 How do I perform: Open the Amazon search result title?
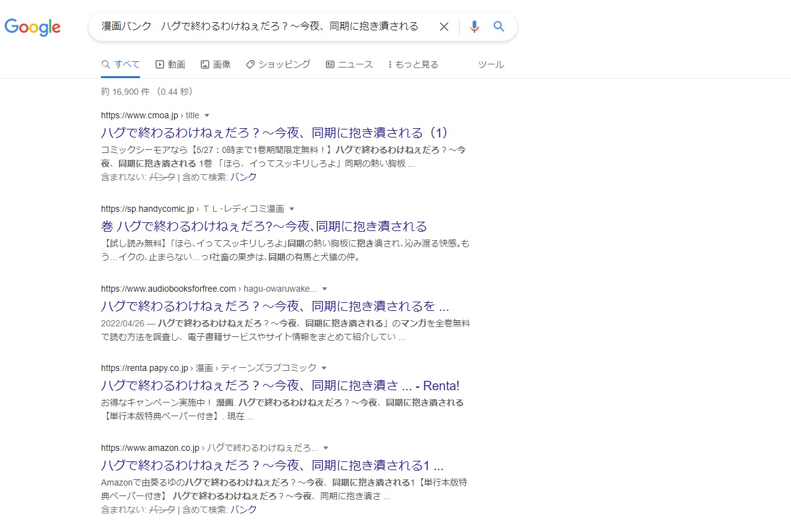click(271, 466)
